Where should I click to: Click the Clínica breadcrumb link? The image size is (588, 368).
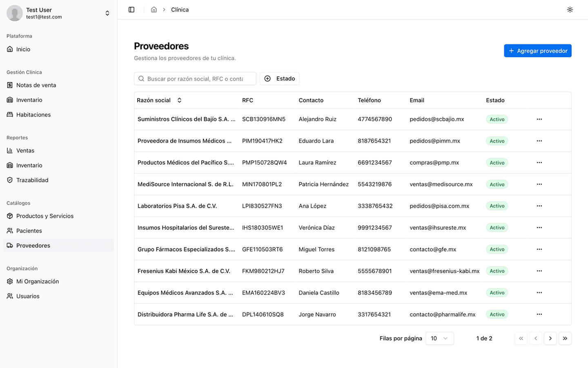point(180,9)
